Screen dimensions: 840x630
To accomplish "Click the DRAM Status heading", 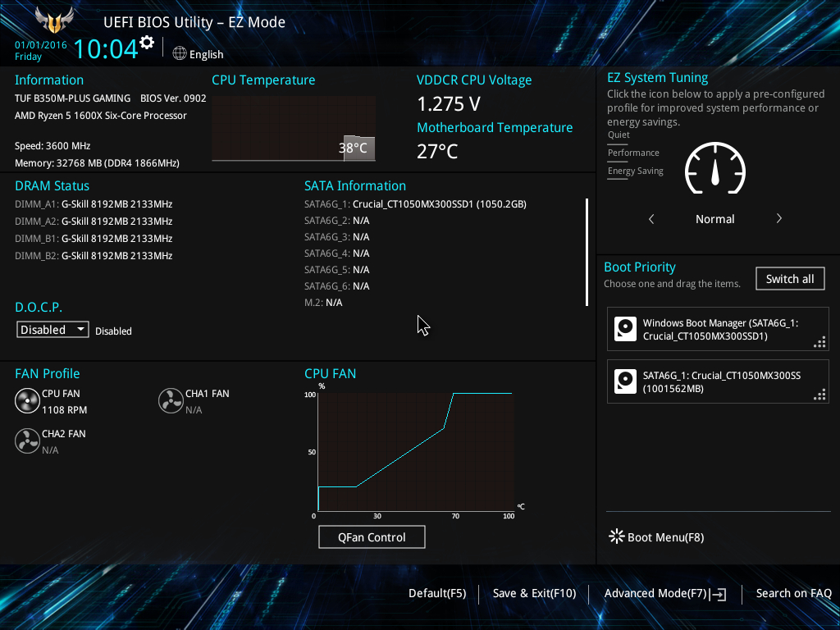I will (52, 186).
